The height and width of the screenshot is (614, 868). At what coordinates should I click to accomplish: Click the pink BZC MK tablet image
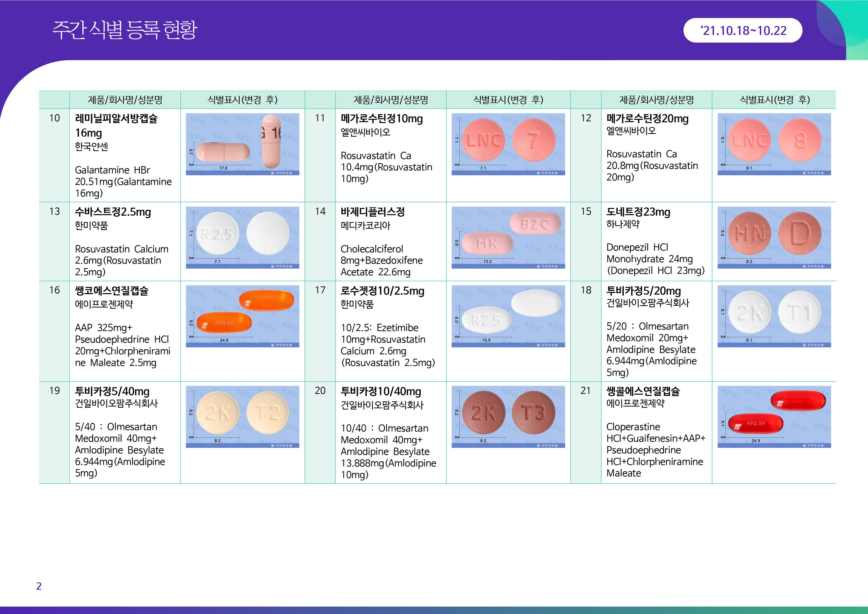pos(508,237)
